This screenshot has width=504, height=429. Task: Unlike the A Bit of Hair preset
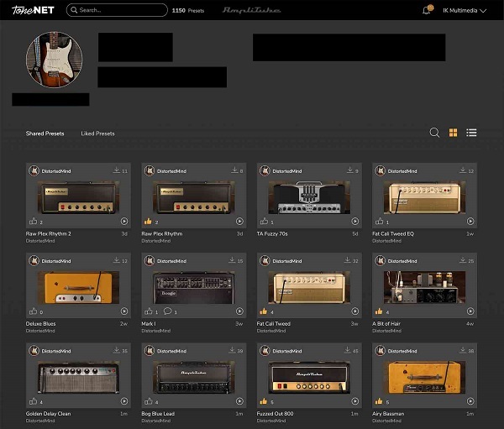click(379, 311)
